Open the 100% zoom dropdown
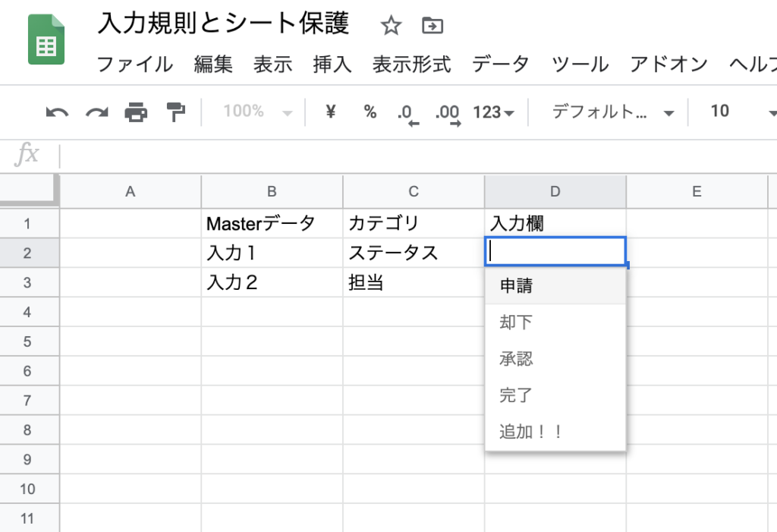This screenshot has width=777, height=532. tap(257, 112)
